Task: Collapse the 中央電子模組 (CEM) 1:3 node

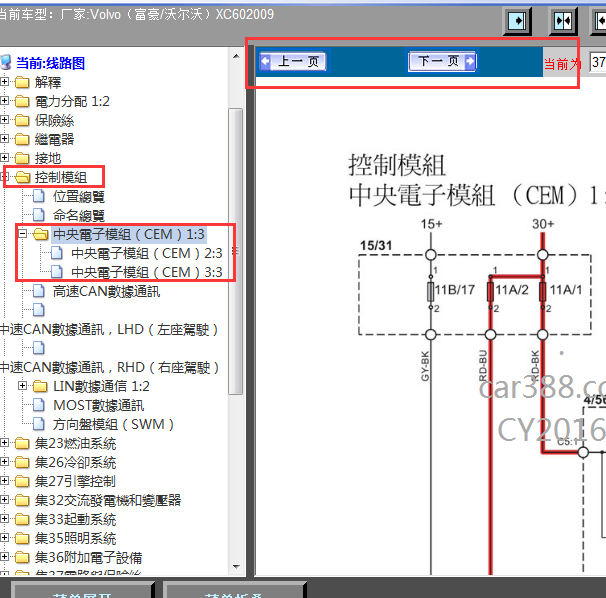Action: pyautogui.click(x=23, y=234)
